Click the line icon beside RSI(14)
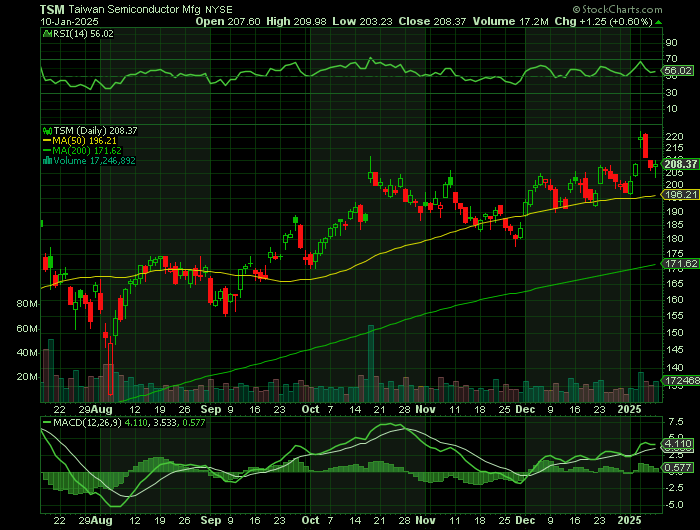The height and width of the screenshot is (530, 700). point(47,33)
